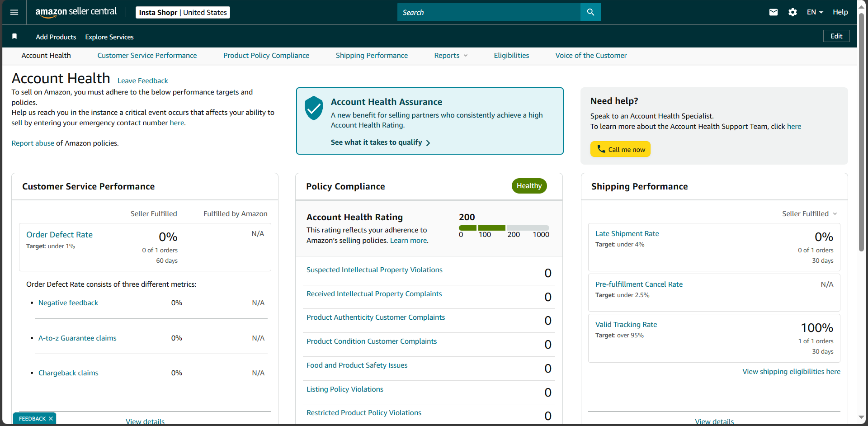Close the Feedback tab with X

click(x=51, y=419)
